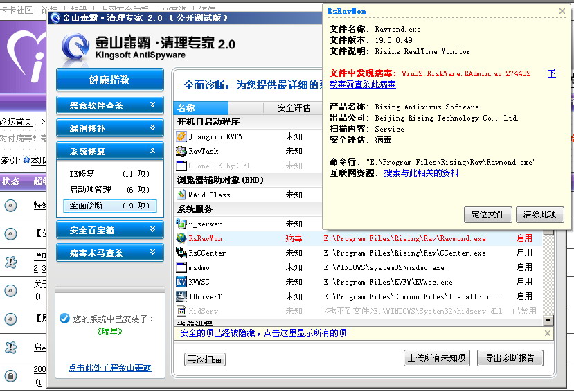Click the IDriverT service icon
Image resolution: width=574 pixels, height=392 pixels.
181,296
